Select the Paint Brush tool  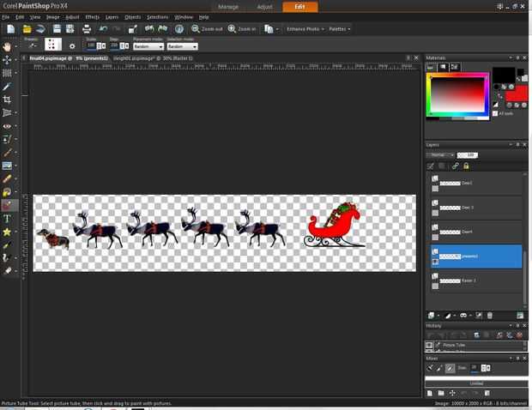click(7, 153)
